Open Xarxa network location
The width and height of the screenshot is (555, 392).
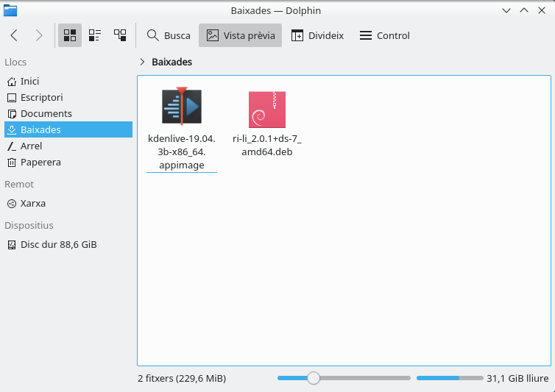tap(32, 204)
